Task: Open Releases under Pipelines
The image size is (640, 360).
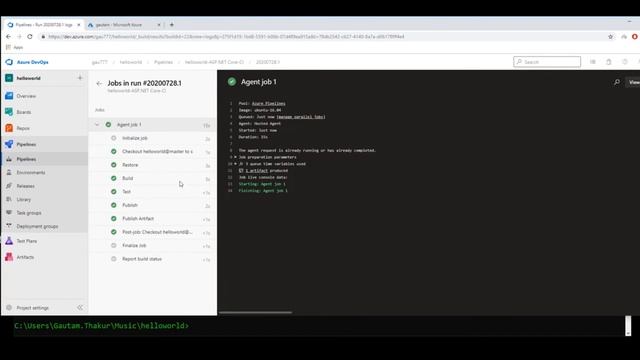Action: tap(25, 186)
